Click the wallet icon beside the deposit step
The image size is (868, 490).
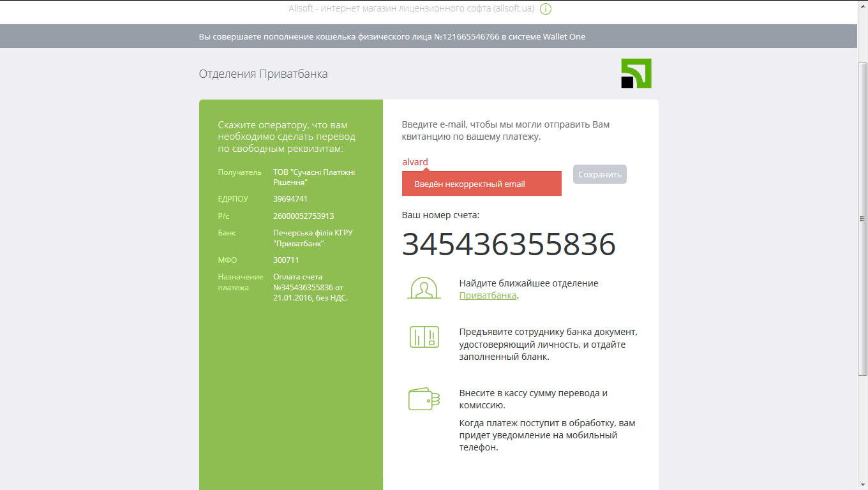coord(424,399)
